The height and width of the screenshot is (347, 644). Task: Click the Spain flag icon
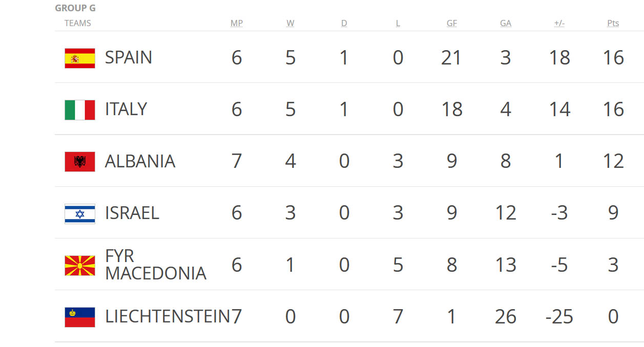point(80,58)
